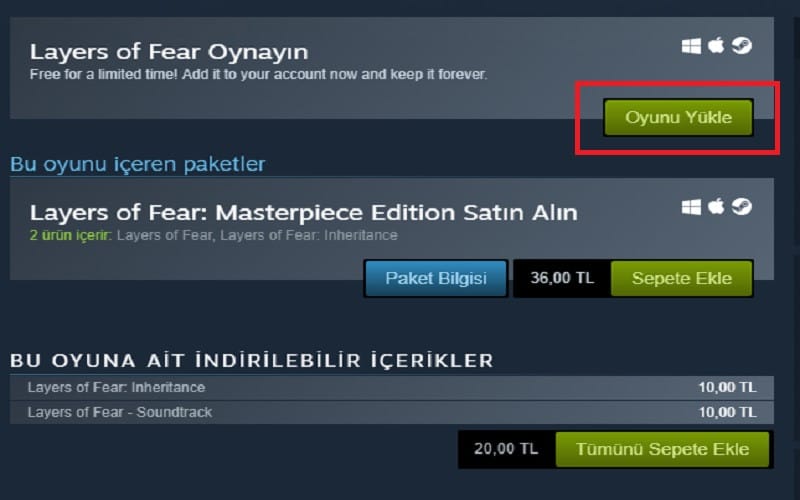Click Windows icon in Layers of Fear Oynayın box
The width and height of the screenshot is (800, 500).
click(x=691, y=46)
